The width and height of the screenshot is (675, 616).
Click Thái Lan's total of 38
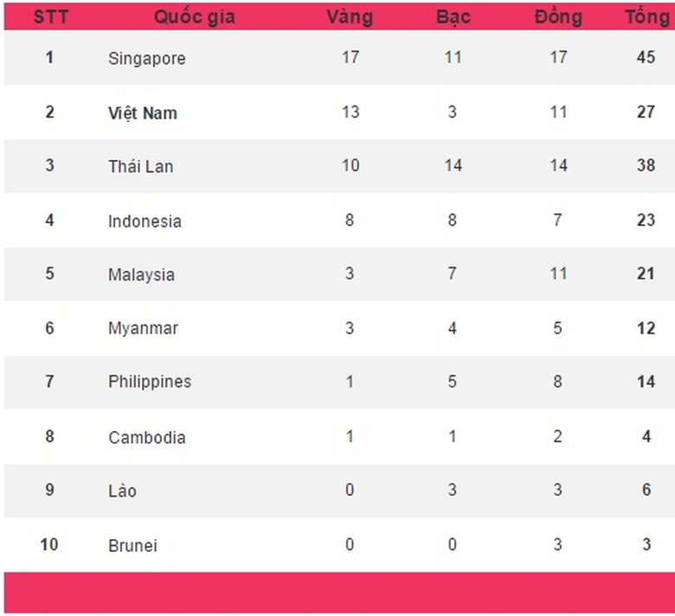[x=646, y=165]
